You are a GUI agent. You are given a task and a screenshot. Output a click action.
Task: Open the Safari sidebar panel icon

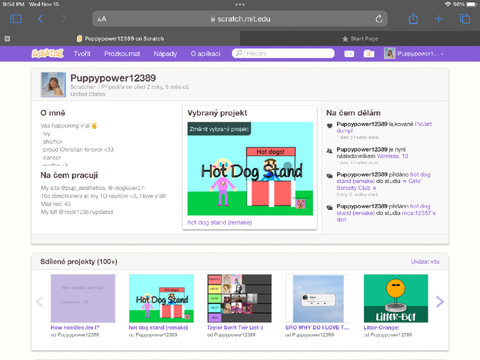click(x=16, y=19)
